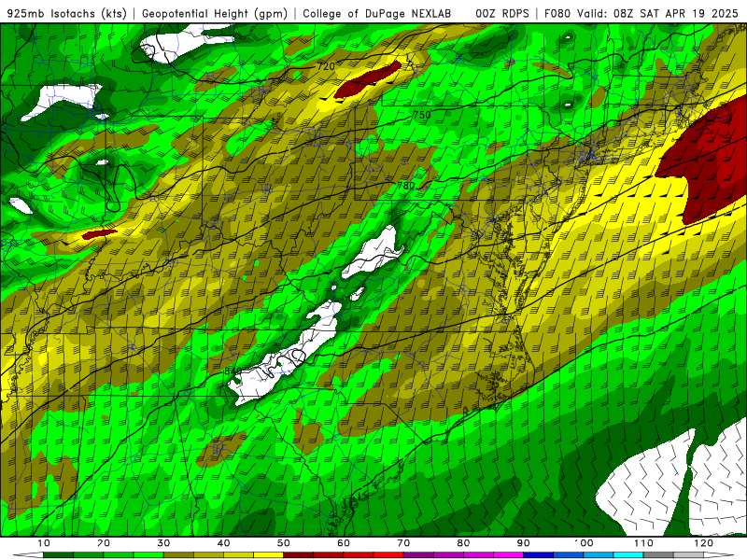Click the white right arrow of the color bar
The height and width of the screenshot is (560, 747).
pyautogui.click(x=718, y=555)
